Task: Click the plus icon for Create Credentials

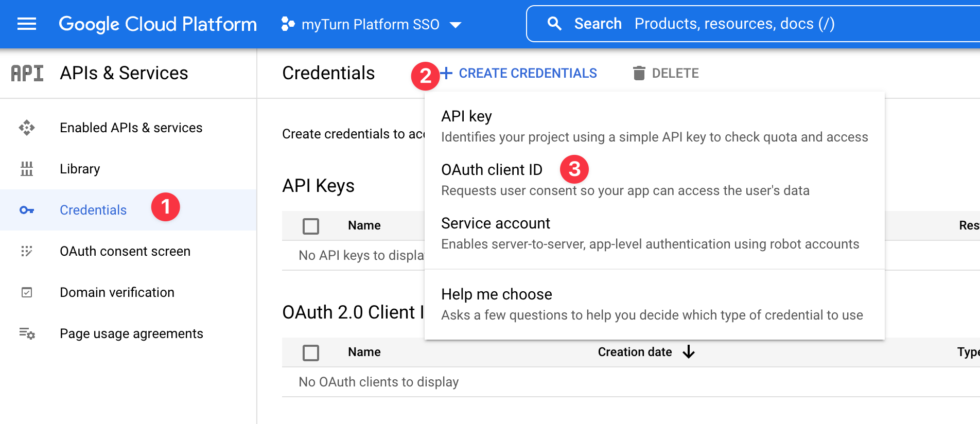Action: click(x=446, y=73)
